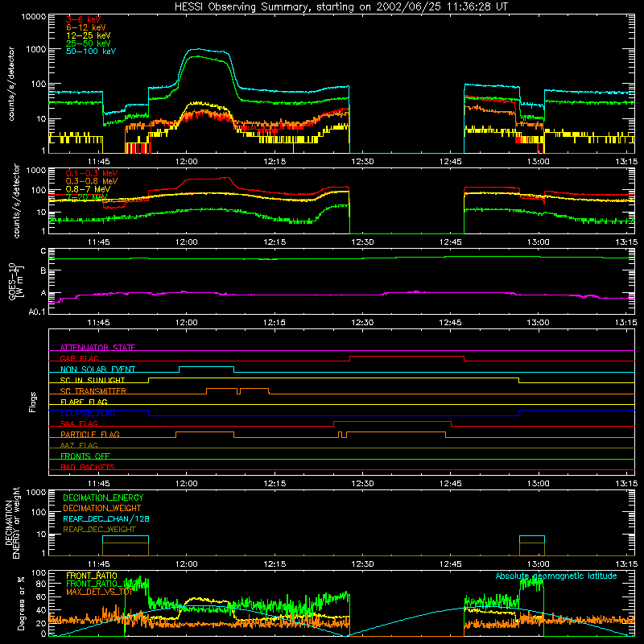Select the NON_SOLAR_EVENT flag label
Image resolution: width=644 pixels, height=644 pixels.
click(97, 369)
